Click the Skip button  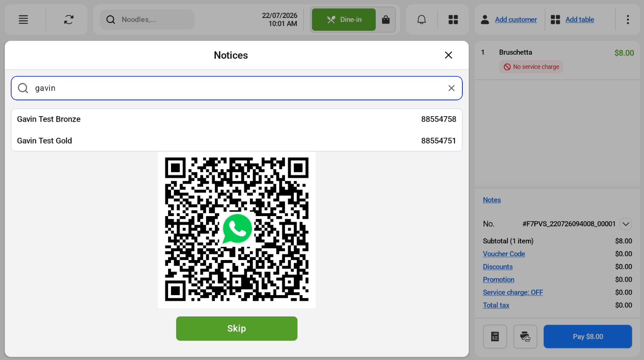pyautogui.click(x=237, y=328)
